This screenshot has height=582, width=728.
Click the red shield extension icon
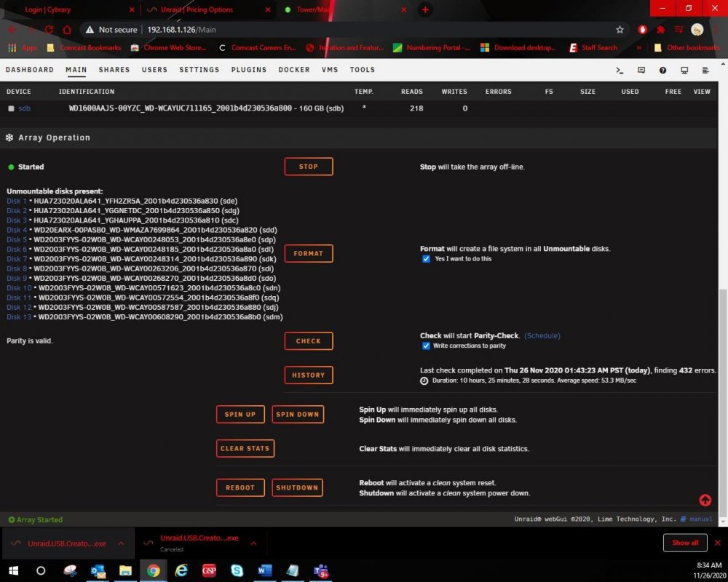coord(642,30)
